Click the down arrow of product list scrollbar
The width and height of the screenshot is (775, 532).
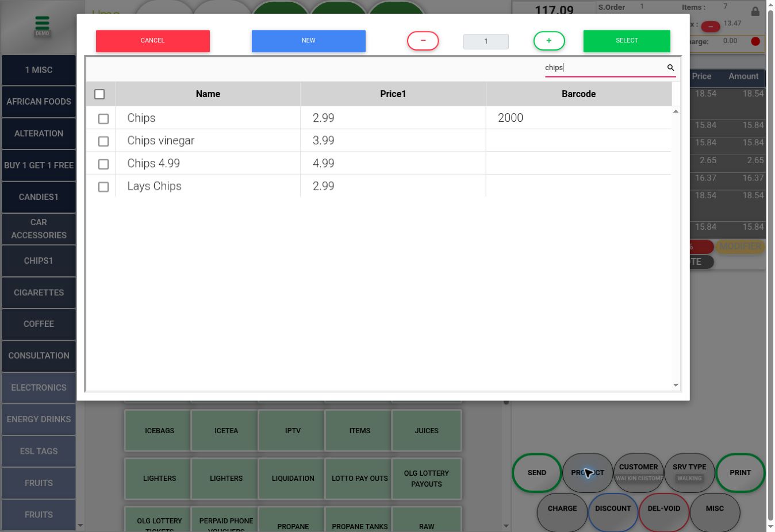click(676, 385)
